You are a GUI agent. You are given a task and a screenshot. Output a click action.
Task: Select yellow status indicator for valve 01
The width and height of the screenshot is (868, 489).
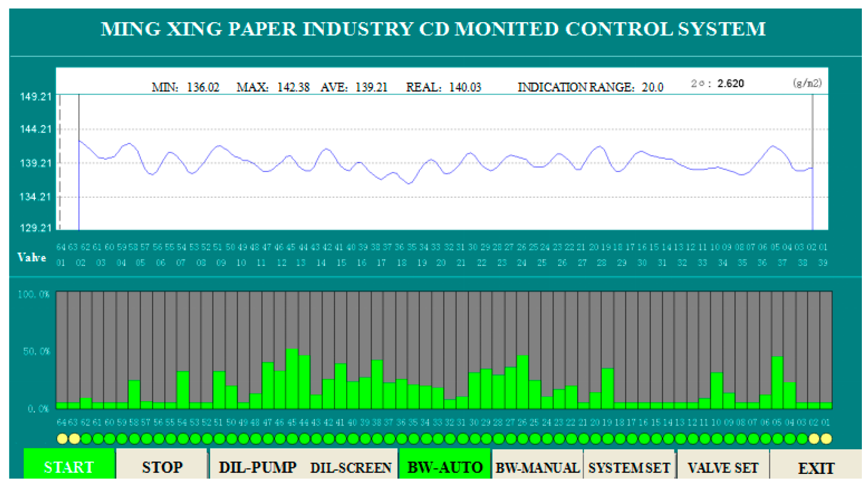(x=826, y=439)
